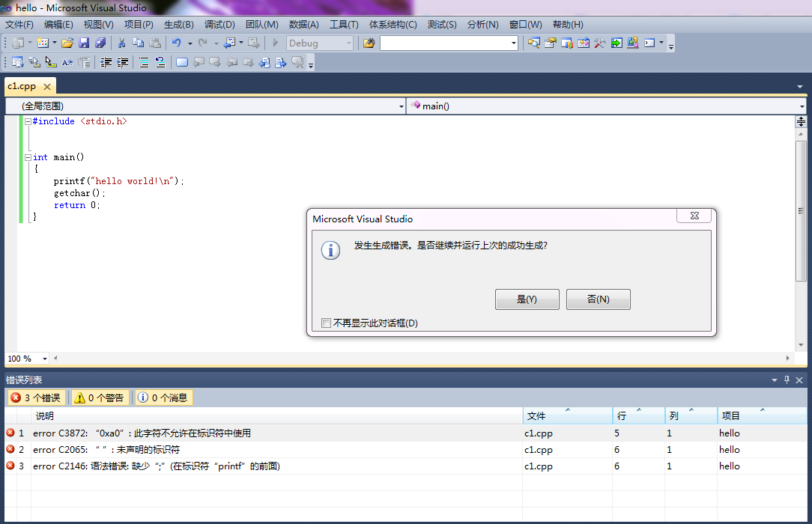Screen dimensions: 812x524
Task: Sort error list by 文件 column
Action: coord(568,416)
